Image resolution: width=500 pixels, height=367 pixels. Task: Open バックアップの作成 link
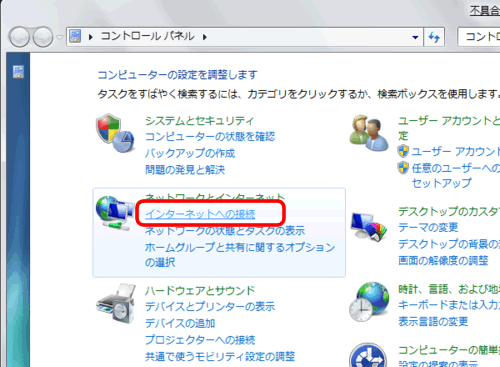[x=190, y=153]
